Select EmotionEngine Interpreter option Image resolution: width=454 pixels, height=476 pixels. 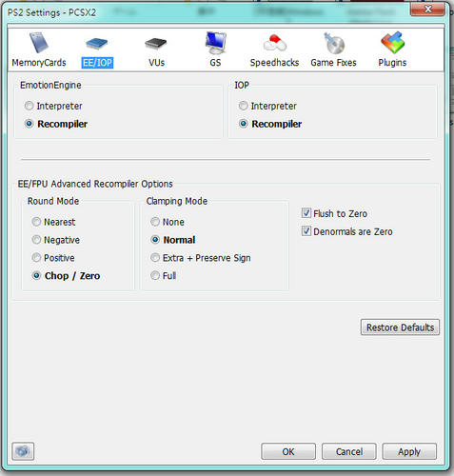(53, 106)
